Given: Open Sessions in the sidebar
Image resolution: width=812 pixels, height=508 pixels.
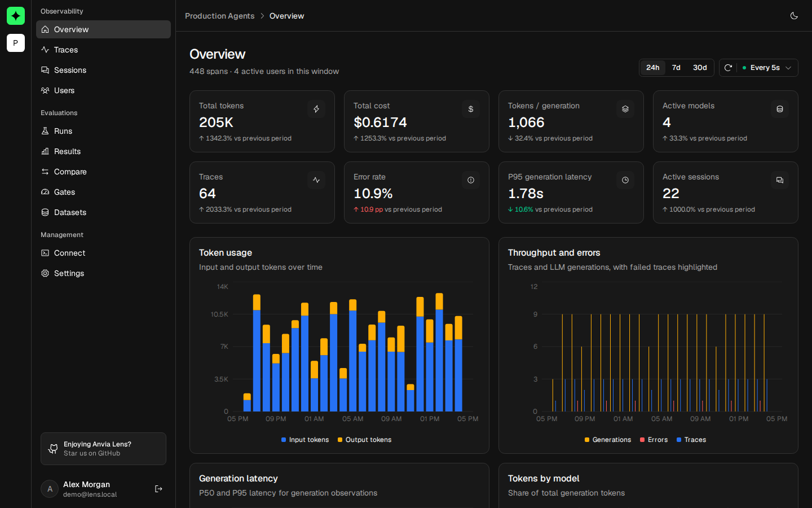Looking at the screenshot, I should (x=103, y=70).
